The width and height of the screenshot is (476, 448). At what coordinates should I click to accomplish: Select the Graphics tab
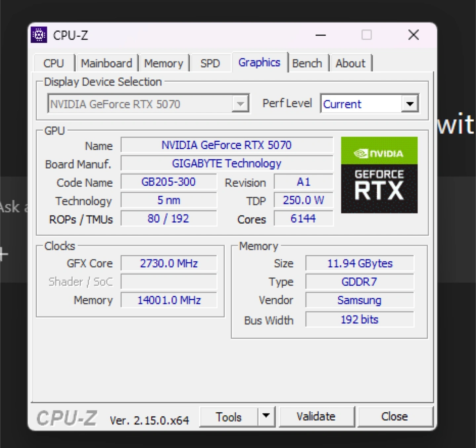click(x=259, y=62)
